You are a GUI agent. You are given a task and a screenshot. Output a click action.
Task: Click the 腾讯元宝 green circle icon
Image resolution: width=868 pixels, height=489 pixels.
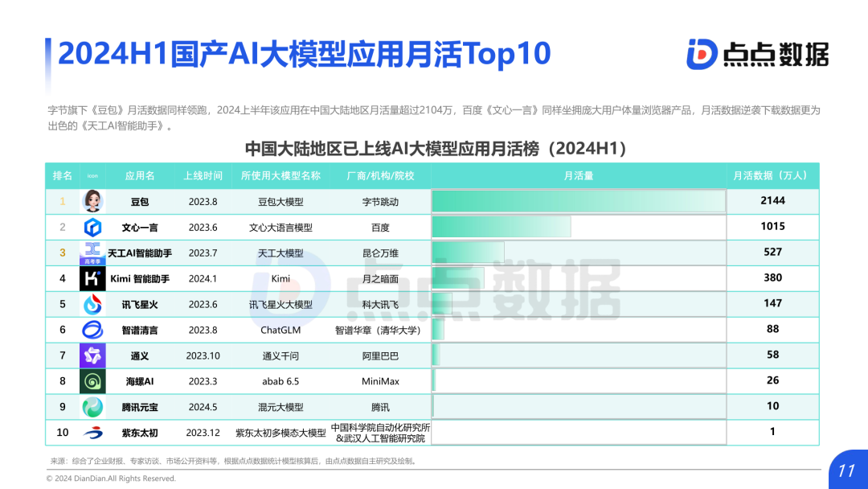click(92, 407)
